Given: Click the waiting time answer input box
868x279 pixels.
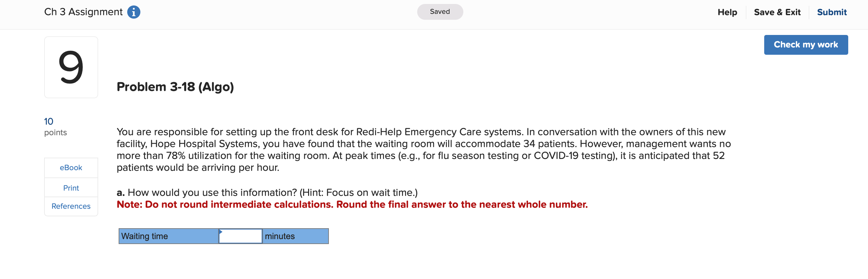Looking at the screenshot, I should [x=241, y=236].
